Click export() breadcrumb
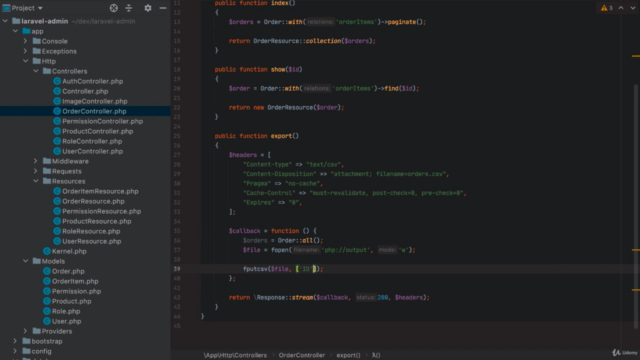This screenshot has width=640, height=360. tap(348, 355)
